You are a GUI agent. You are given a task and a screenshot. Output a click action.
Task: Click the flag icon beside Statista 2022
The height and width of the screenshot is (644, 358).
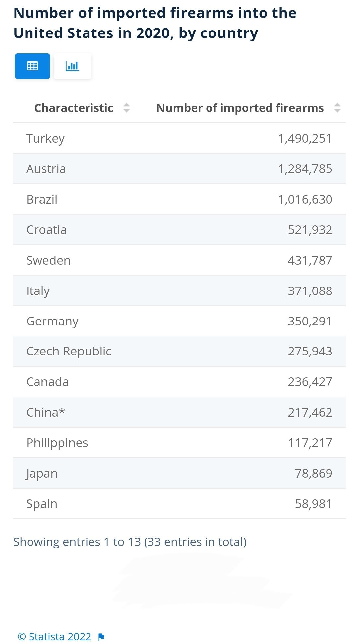101,637
